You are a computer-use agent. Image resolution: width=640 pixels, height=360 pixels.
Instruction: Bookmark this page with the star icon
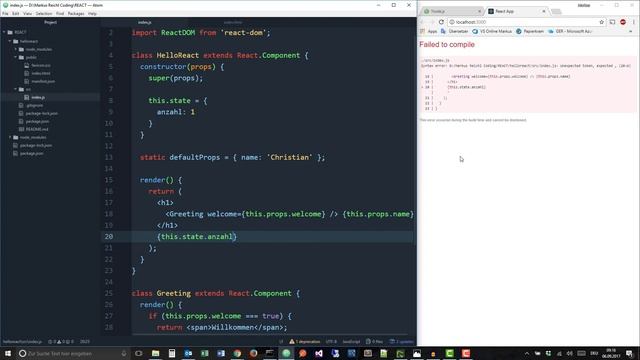pos(601,22)
